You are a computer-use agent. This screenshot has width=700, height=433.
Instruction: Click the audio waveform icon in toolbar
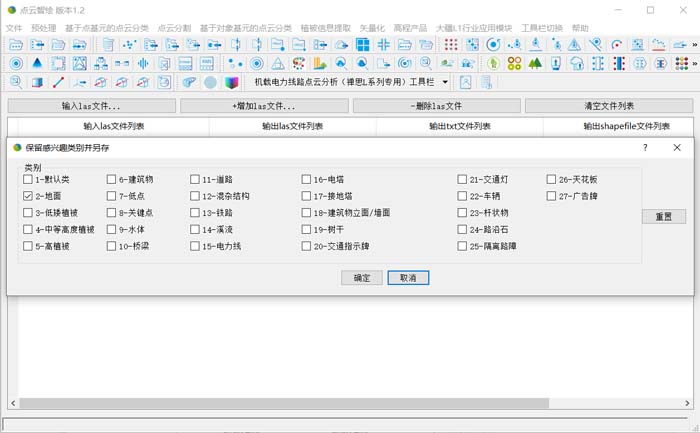pyautogui.click(x=143, y=63)
